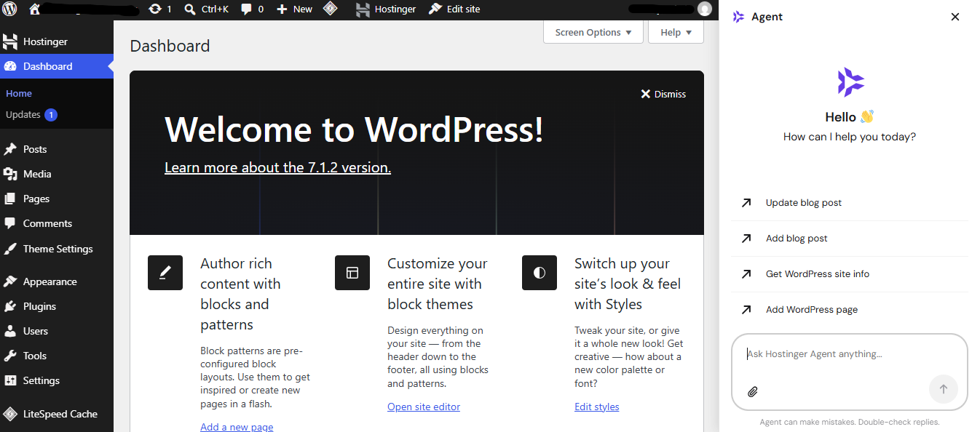Click the Agent logo in panel header
This screenshot has width=980, height=432.
[738, 17]
